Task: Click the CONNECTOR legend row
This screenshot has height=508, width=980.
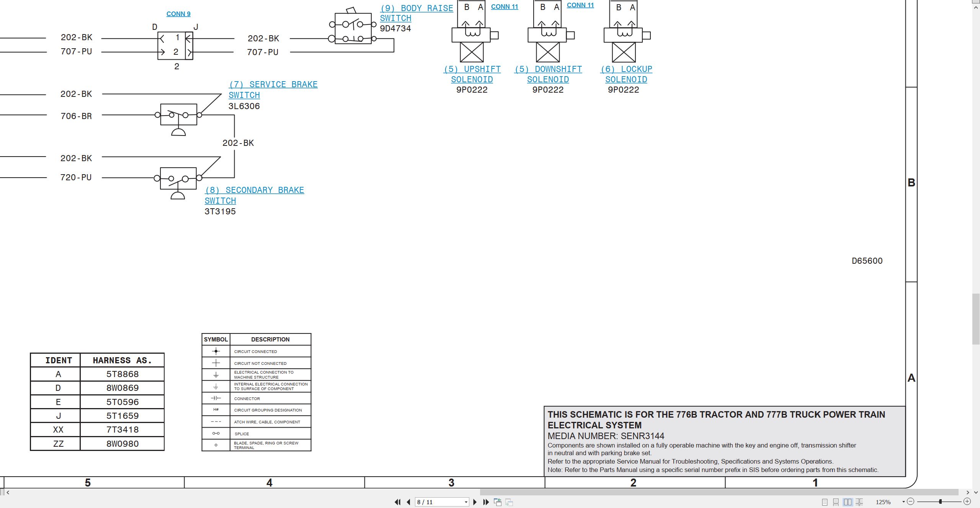Action: (256, 399)
